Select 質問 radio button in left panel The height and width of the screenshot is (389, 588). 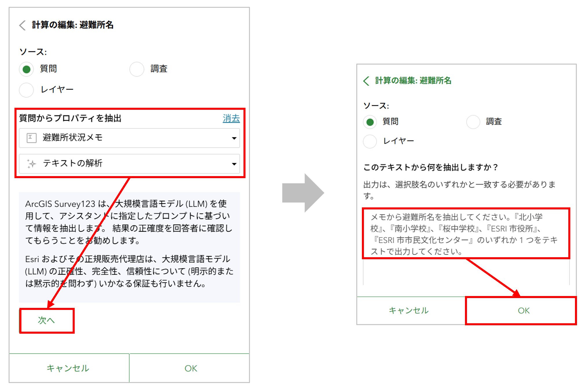tap(27, 69)
